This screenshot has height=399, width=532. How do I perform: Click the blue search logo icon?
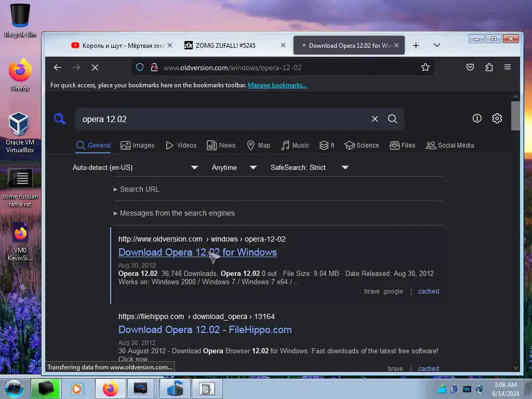tap(60, 119)
